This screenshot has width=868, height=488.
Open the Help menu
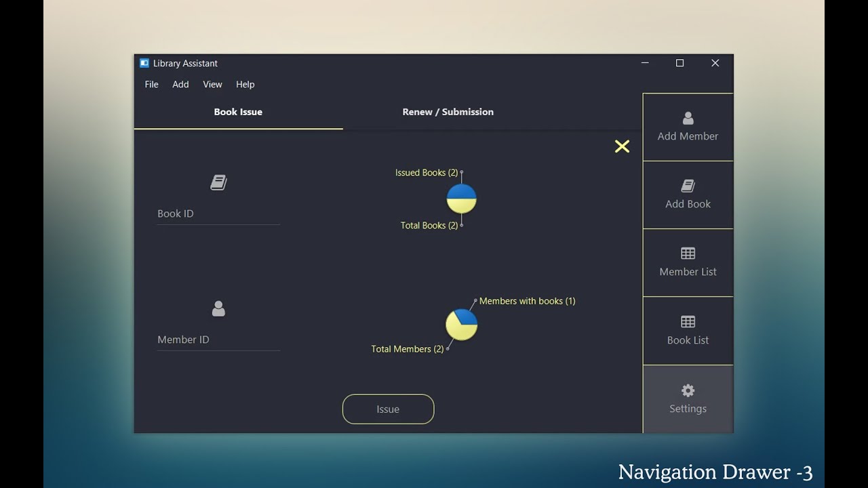click(x=245, y=84)
